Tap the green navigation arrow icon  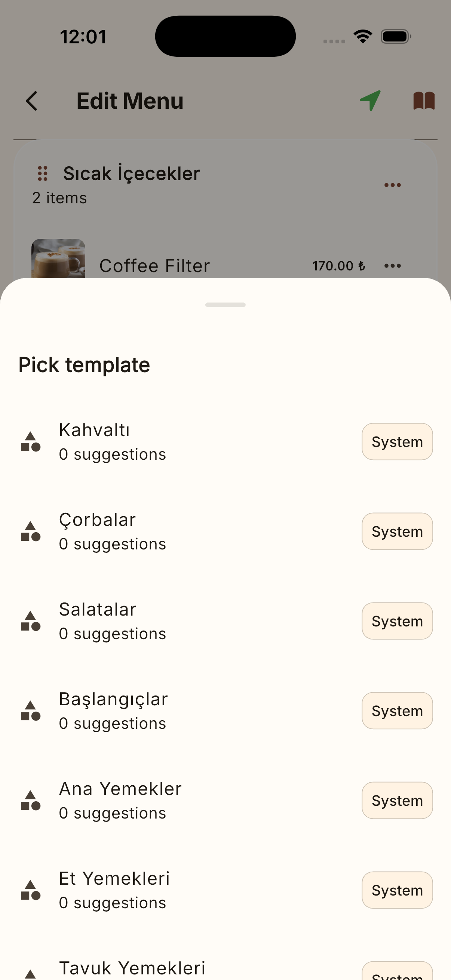(370, 101)
